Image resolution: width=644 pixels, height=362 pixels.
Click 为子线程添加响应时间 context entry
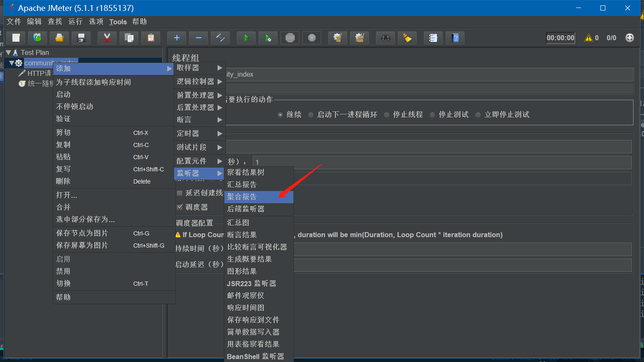114,82
